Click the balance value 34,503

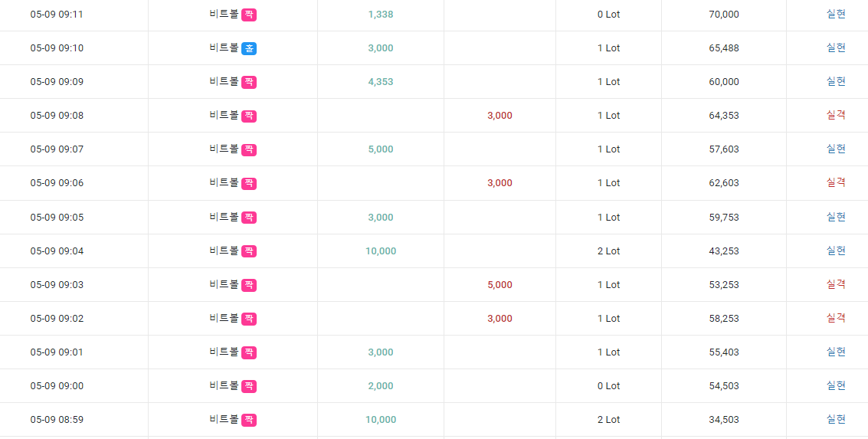723,420
